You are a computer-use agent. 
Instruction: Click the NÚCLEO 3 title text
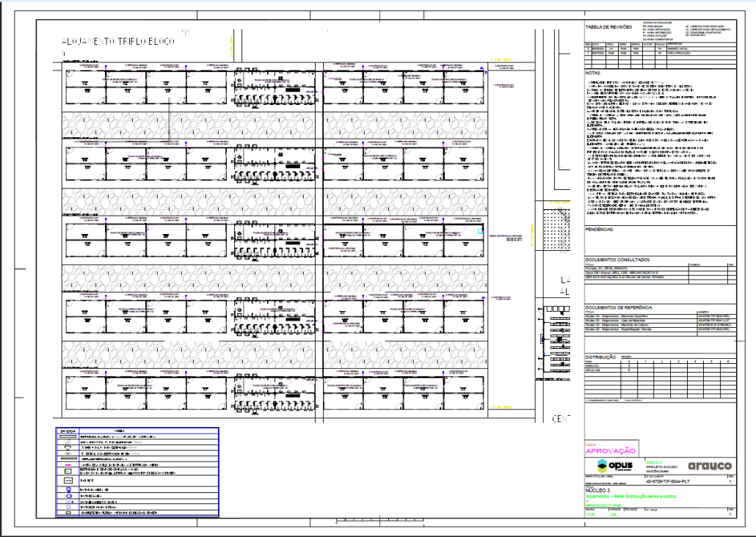598,492
